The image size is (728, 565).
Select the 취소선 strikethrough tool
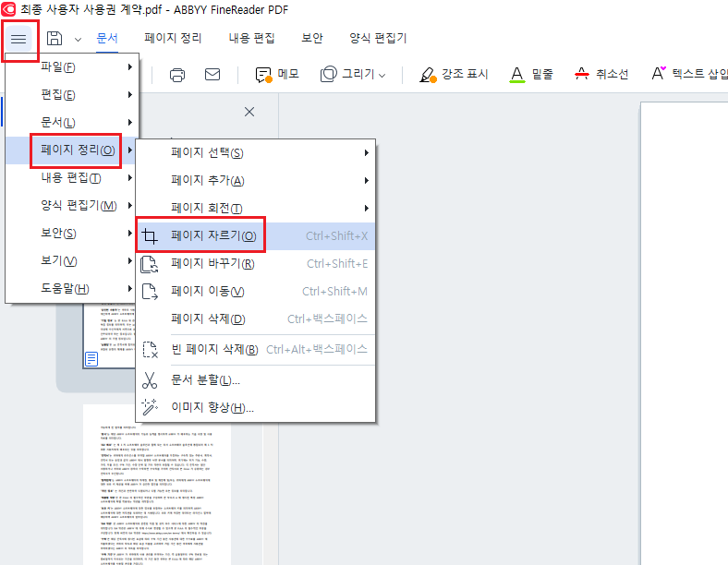[601, 74]
